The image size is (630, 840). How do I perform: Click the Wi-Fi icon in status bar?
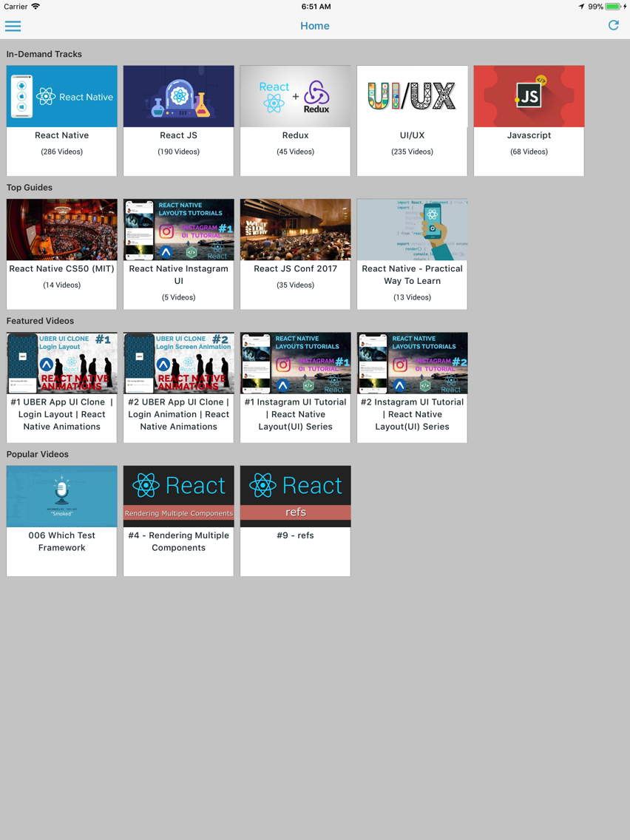pos(35,7)
